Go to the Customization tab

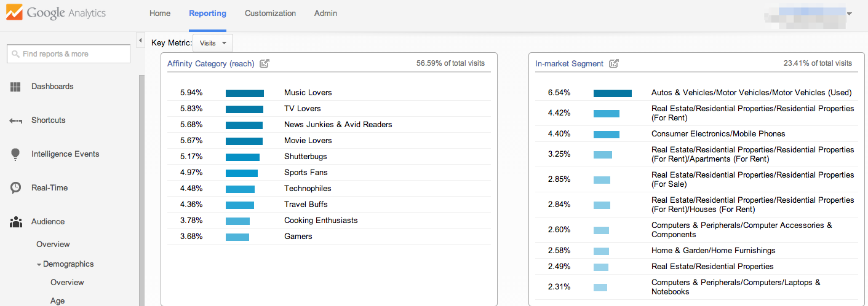(270, 14)
